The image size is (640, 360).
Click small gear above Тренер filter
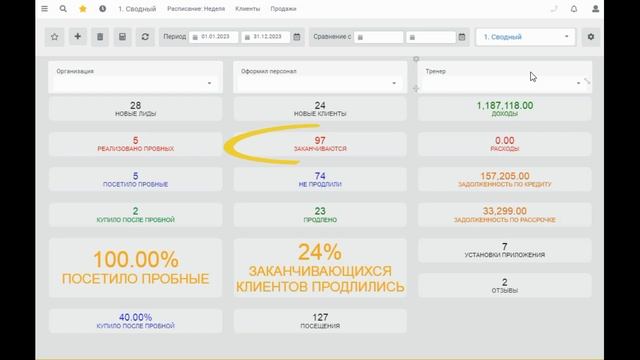click(x=416, y=59)
